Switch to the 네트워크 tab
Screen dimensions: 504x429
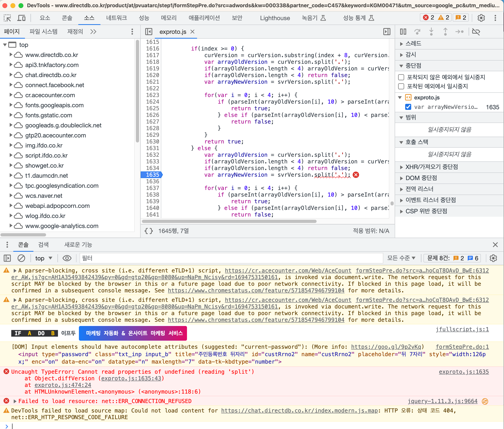pyautogui.click(x=116, y=18)
